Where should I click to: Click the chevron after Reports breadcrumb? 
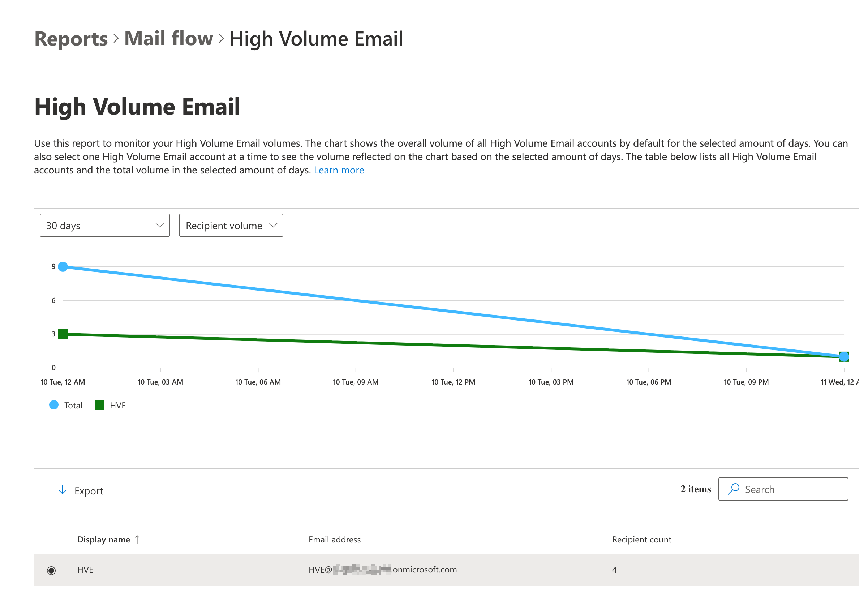pyautogui.click(x=116, y=38)
